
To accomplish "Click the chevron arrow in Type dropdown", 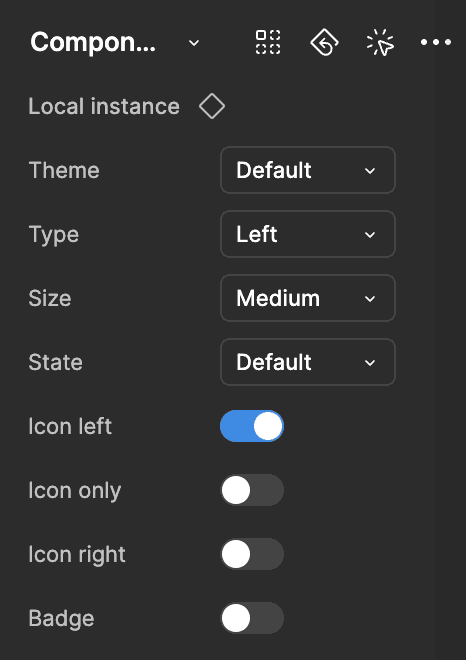I will (x=370, y=235).
